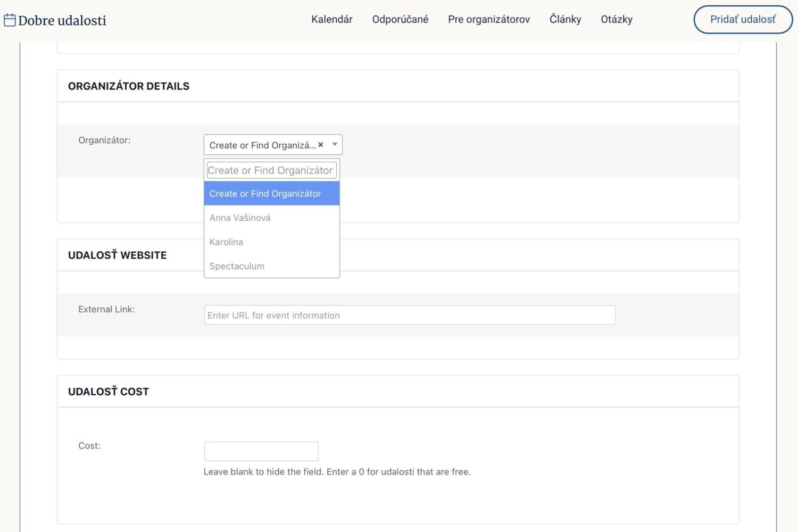
Task: Click the Organizátor combo box
Action: [273, 145]
